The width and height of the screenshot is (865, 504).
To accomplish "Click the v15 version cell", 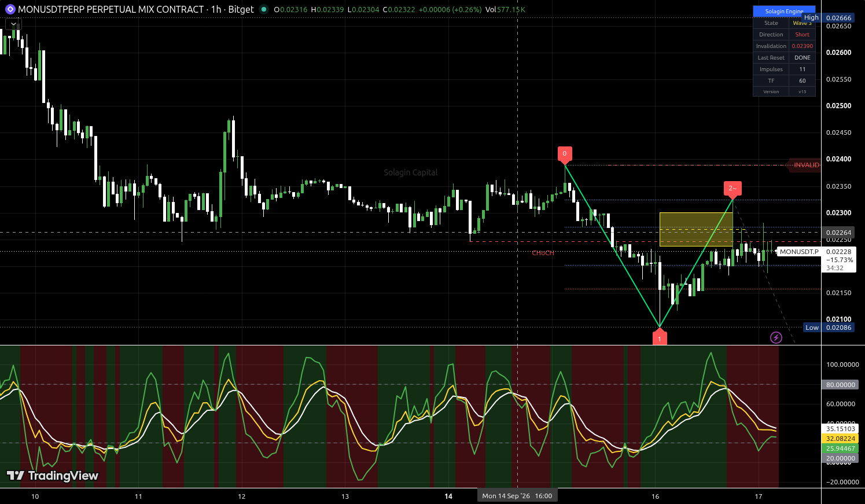I will click(802, 91).
